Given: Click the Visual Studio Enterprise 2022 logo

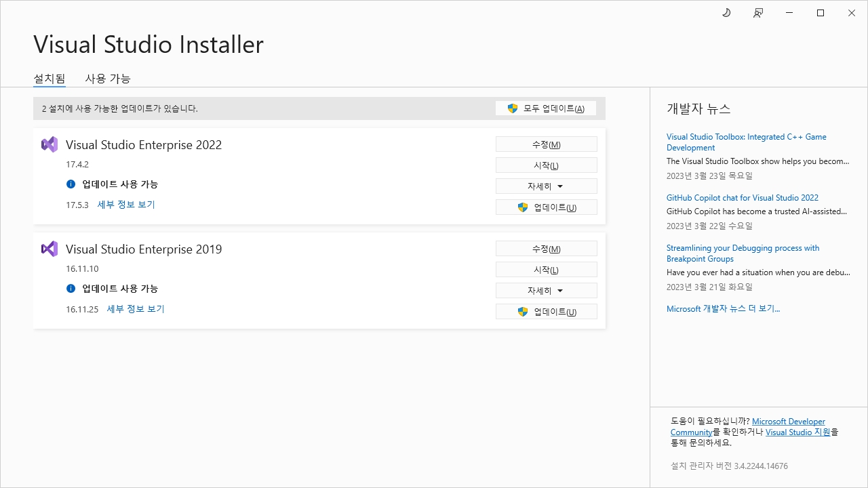Looking at the screenshot, I should pos(50,144).
